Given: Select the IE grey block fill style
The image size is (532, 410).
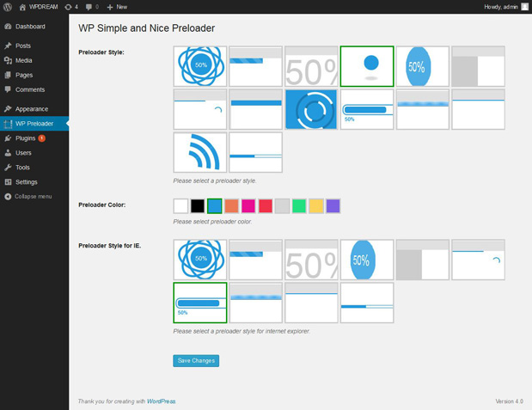Looking at the screenshot, I should [x=423, y=260].
